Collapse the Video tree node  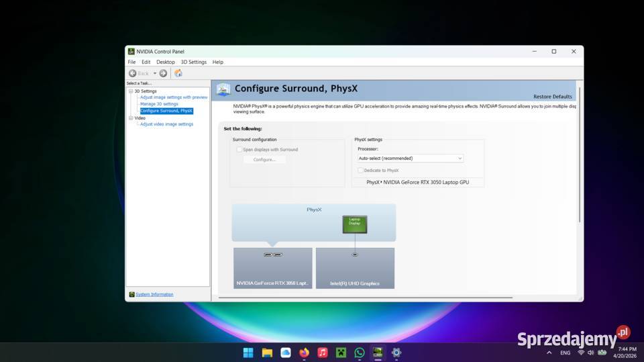(131, 118)
